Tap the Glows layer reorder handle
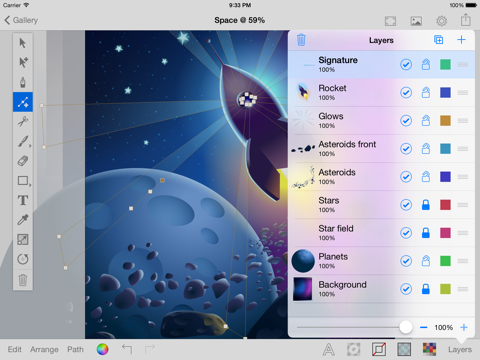Image resolution: width=480 pixels, height=360 pixels. (463, 120)
